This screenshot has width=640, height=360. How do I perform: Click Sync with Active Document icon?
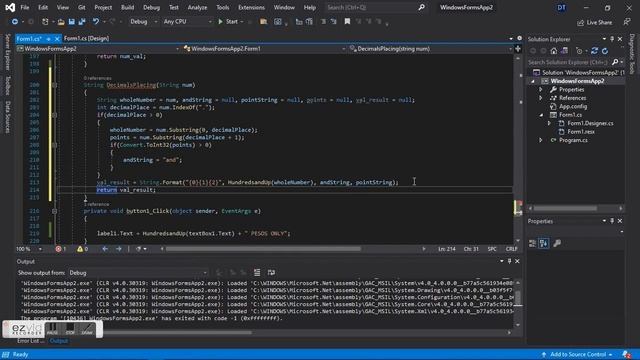(x=594, y=51)
